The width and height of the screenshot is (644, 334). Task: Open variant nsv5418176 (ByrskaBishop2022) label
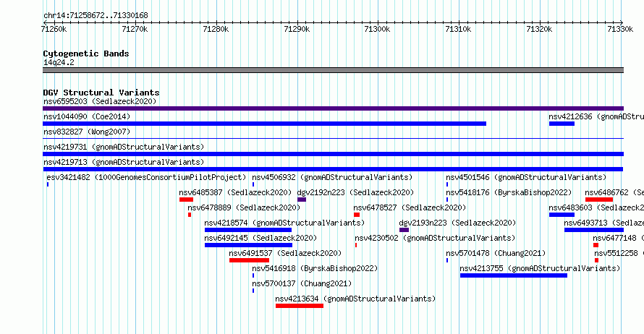[x=509, y=192]
